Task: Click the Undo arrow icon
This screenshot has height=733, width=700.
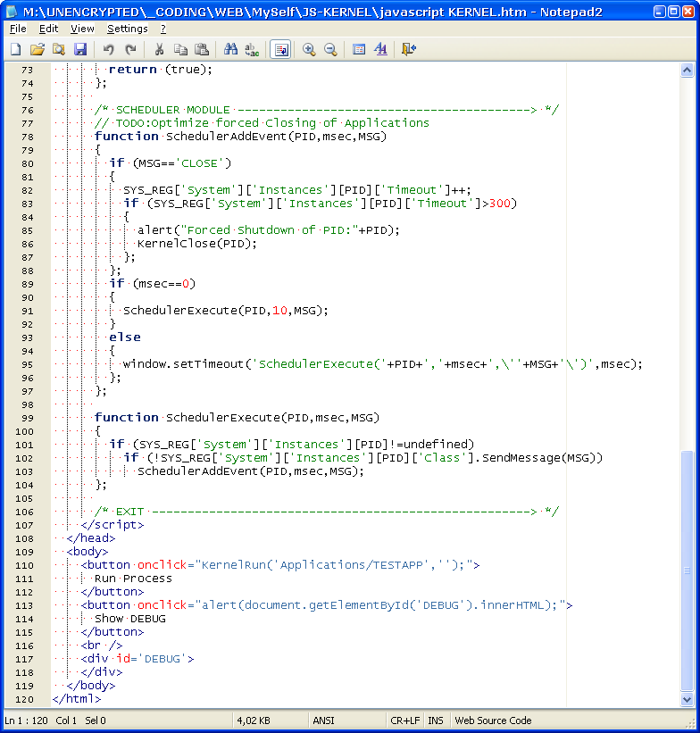Action: [x=109, y=49]
